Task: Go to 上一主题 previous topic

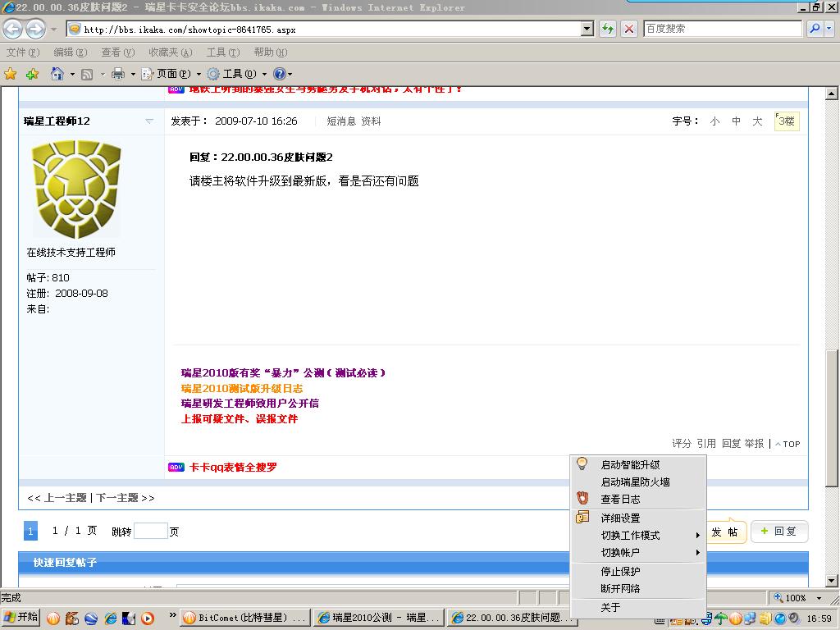Action: (x=66, y=498)
